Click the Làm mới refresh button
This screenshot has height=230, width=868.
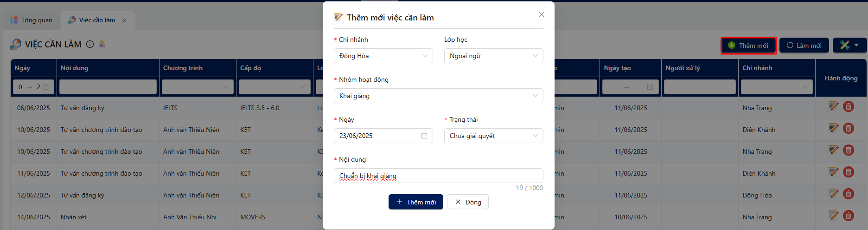[804, 45]
